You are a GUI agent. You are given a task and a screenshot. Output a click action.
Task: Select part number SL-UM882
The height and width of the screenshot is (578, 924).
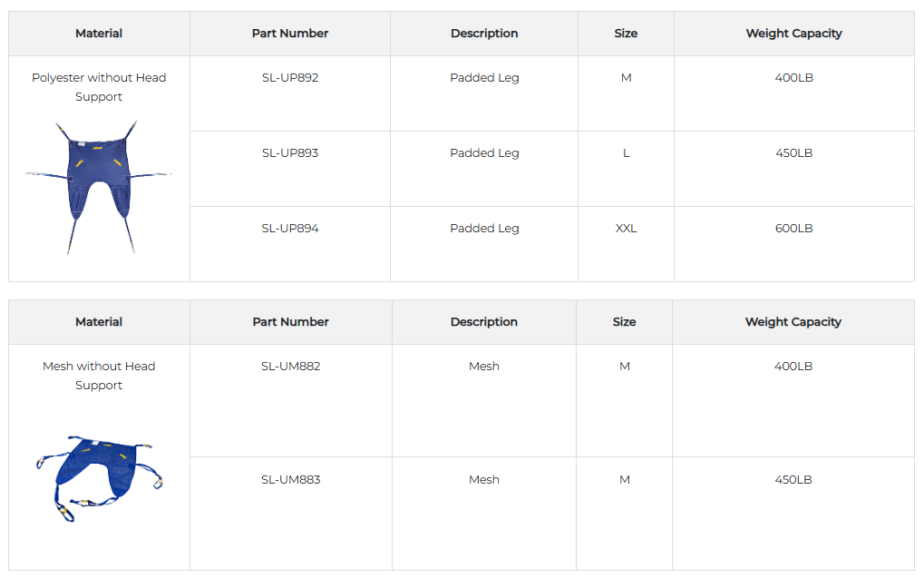coord(290,367)
